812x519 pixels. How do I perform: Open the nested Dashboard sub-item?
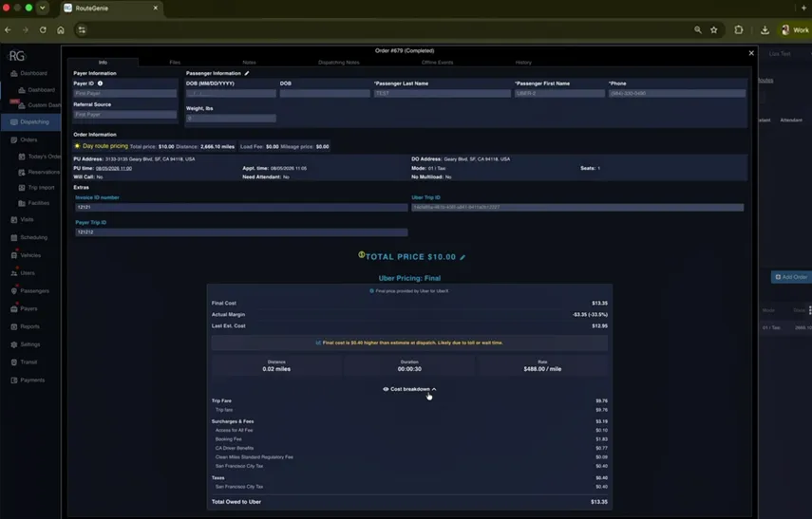37,90
